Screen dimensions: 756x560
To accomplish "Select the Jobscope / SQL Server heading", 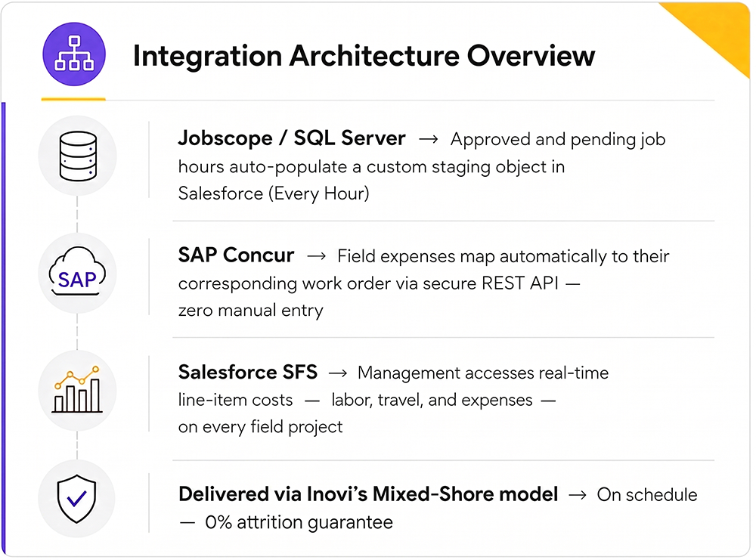I will point(292,138).
